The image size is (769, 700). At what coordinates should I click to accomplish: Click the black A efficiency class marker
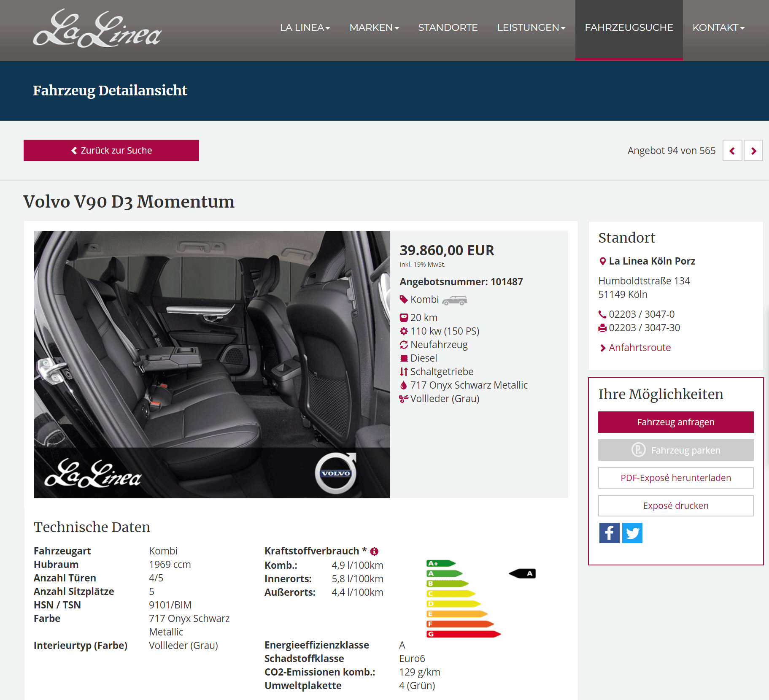pyautogui.click(x=523, y=573)
